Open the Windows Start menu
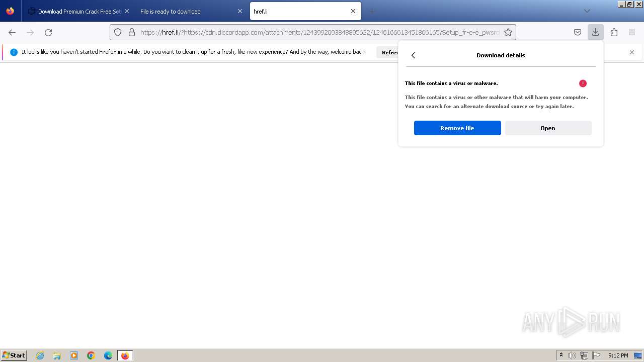The width and height of the screenshot is (644, 362). 14,355
